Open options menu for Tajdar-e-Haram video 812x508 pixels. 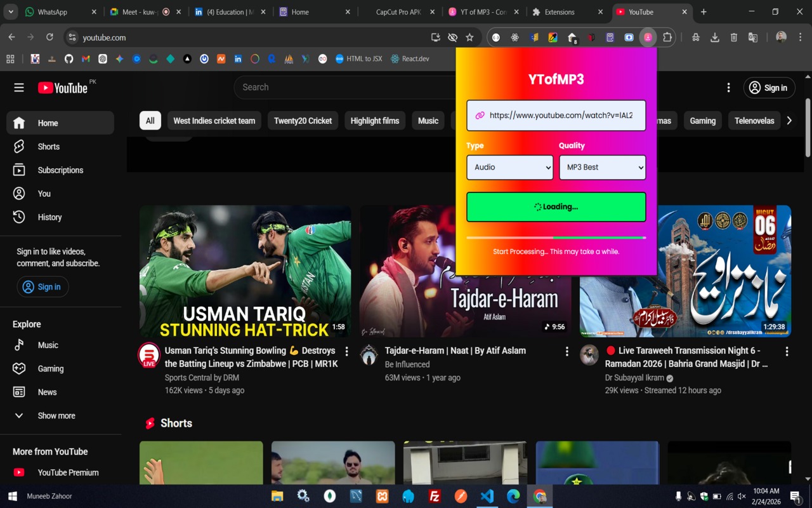pyautogui.click(x=567, y=351)
